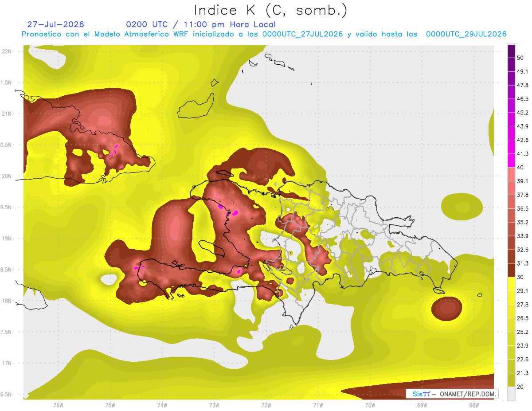Click the '75W' longitude label
Image resolution: width=532 pixels, height=411 pixels.
[x=110, y=405]
